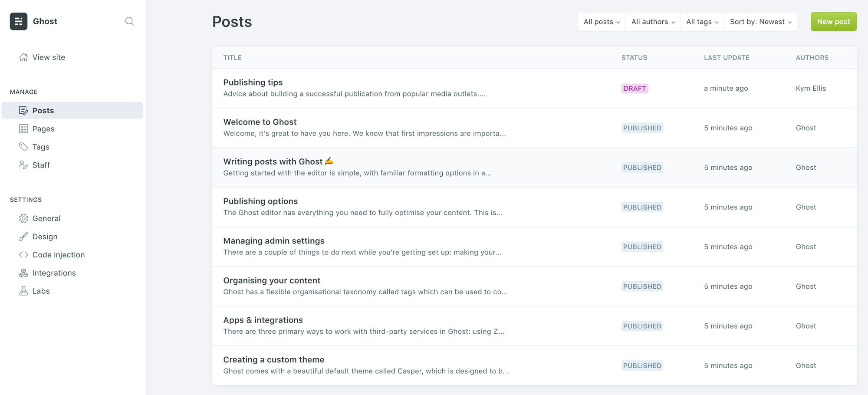
Task: Click the AUTHORS column header
Action: [812, 58]
